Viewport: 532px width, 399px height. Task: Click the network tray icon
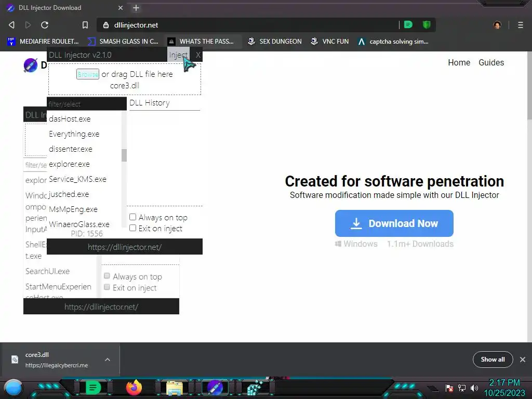click(462, 388)
